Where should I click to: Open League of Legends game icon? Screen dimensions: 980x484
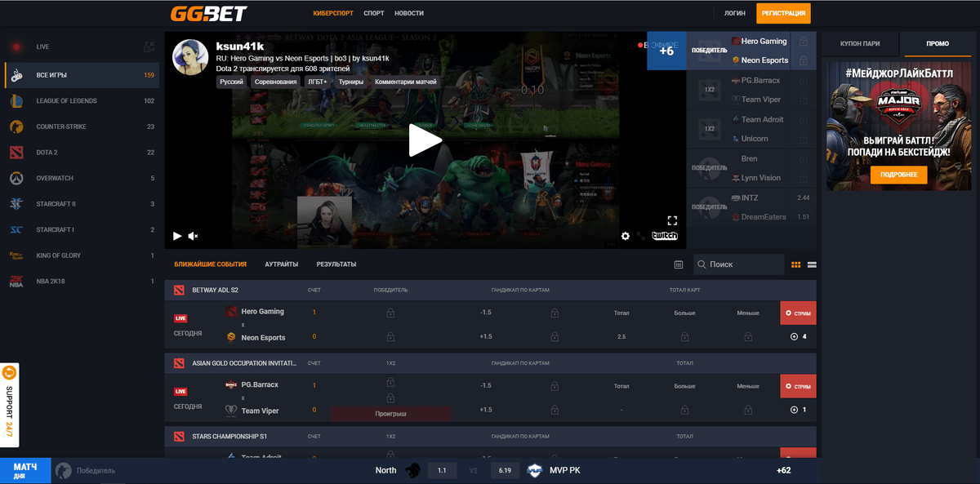[x=16, y=100]
